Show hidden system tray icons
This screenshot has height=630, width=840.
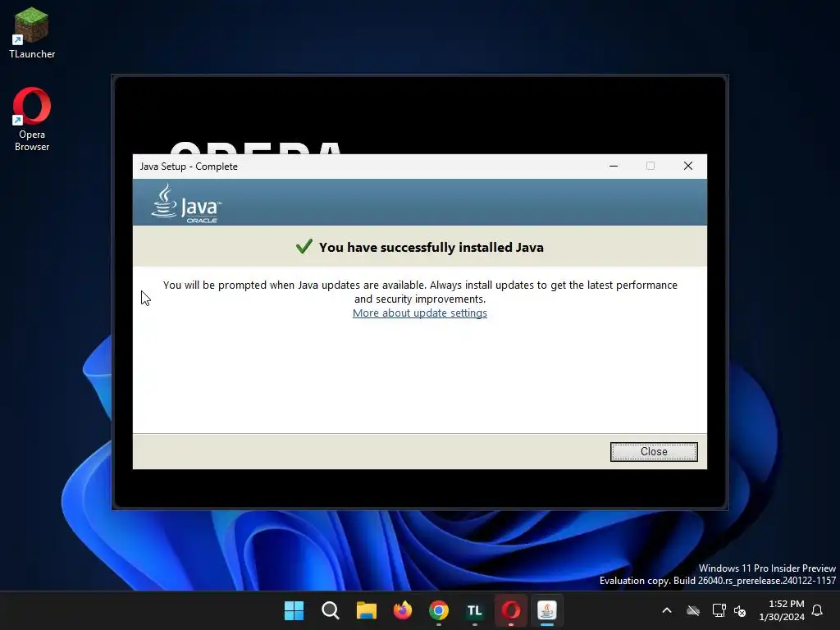(x=667, y=610)
